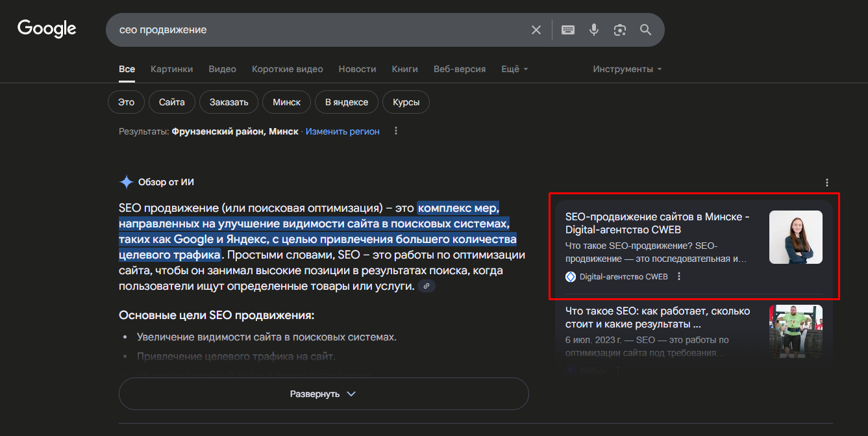Start voice search with microphone icon
Viewport: 868px width, 436px height.
pyautogui.click(x=593, y=30)
